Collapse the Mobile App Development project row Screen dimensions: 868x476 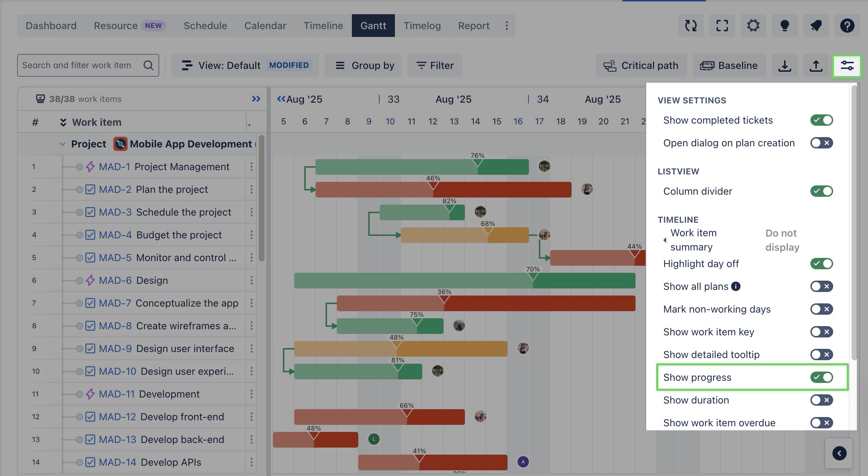coord(63,144)
